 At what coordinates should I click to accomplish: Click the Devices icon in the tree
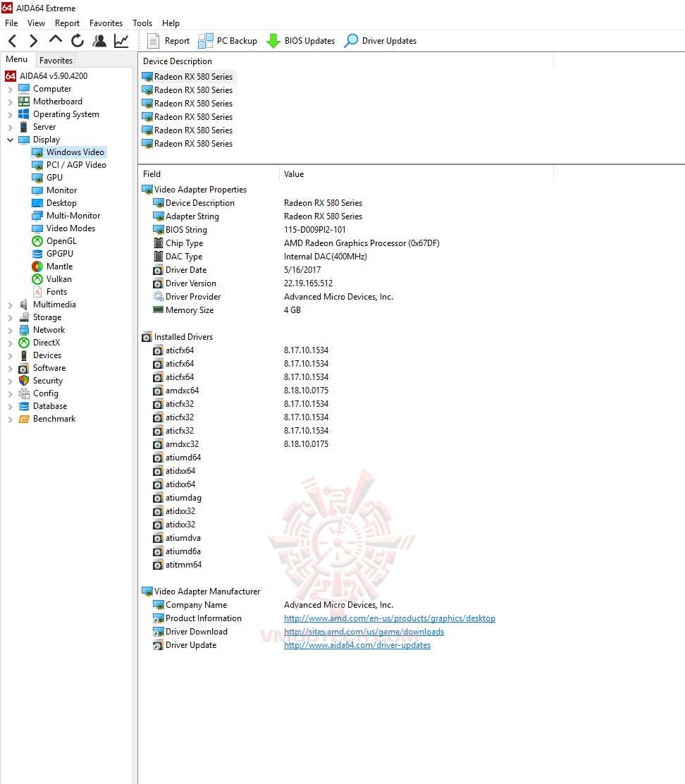point(24,355)
